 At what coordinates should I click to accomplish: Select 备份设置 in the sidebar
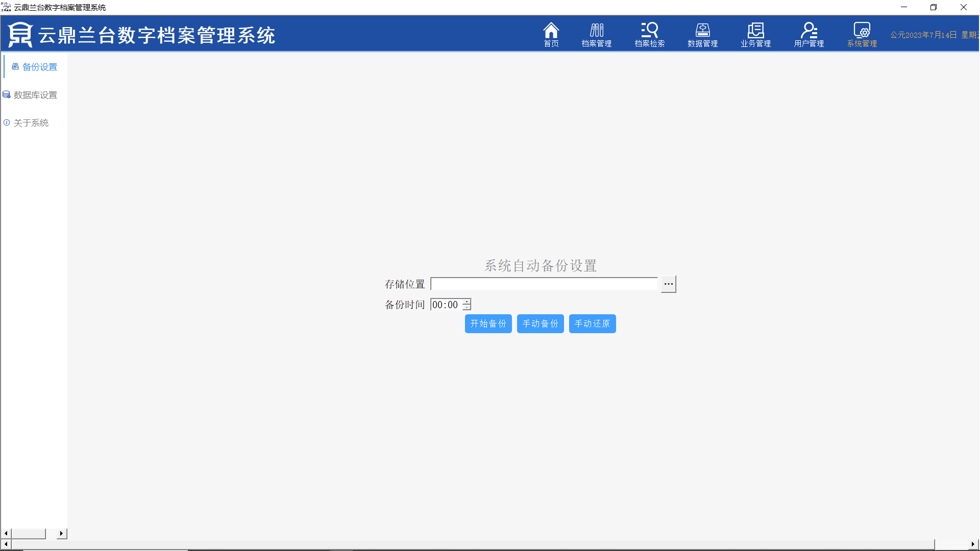pyautogui.click(x=35, y=67)
